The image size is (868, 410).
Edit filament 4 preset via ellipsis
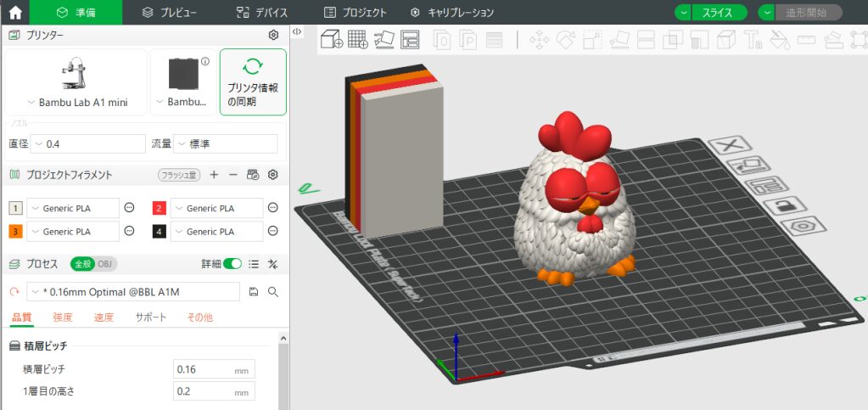(x=272, y=231)
